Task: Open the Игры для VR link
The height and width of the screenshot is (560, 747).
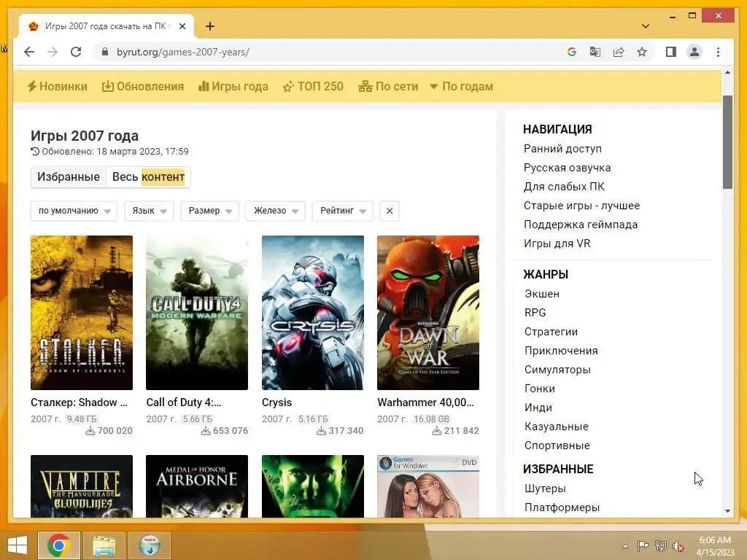Action: pyautogui.click(x=557, y=244)
